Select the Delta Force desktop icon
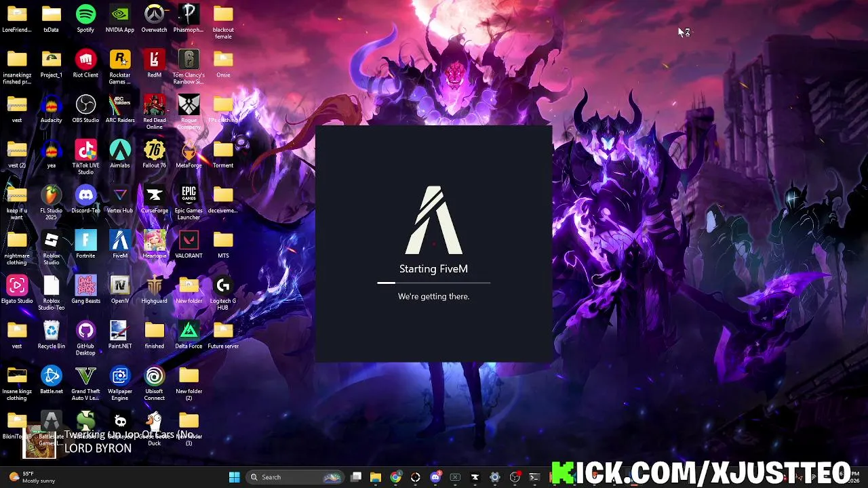This screenshot has width=868, height=488. [189, 335]
